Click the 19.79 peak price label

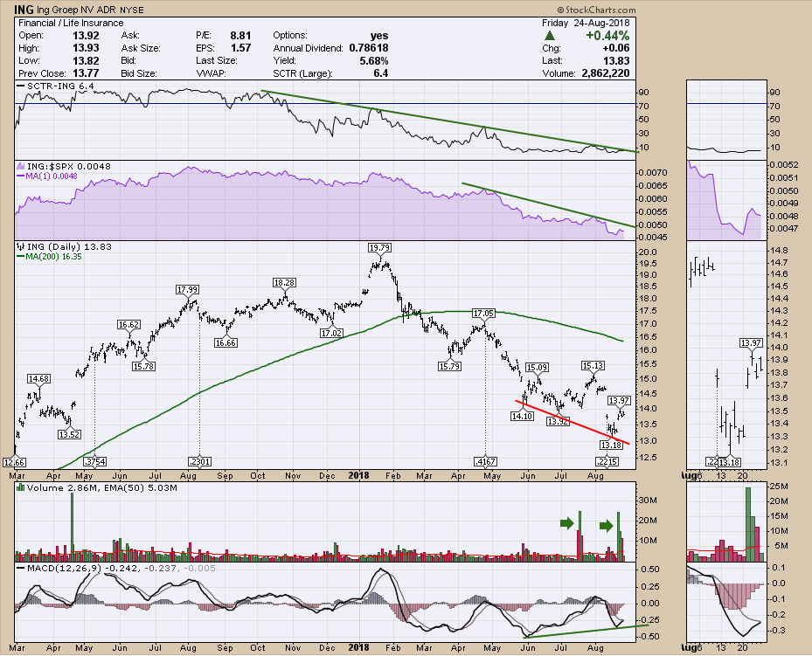379,248
